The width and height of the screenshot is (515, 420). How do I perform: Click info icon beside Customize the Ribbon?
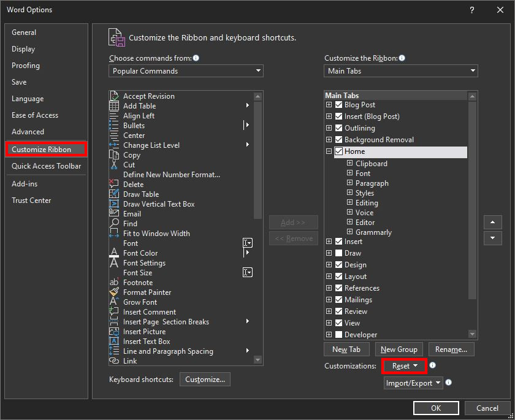click(x=402, y=58)
